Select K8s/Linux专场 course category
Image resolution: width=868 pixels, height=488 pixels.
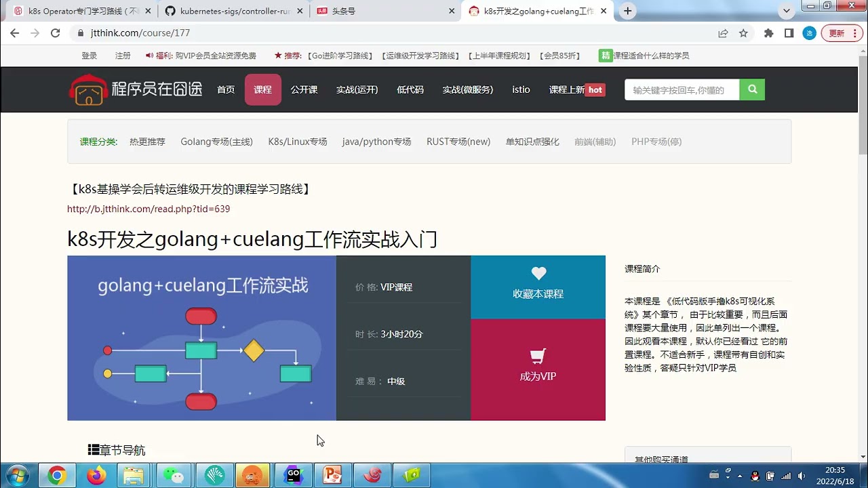point(298,142)
